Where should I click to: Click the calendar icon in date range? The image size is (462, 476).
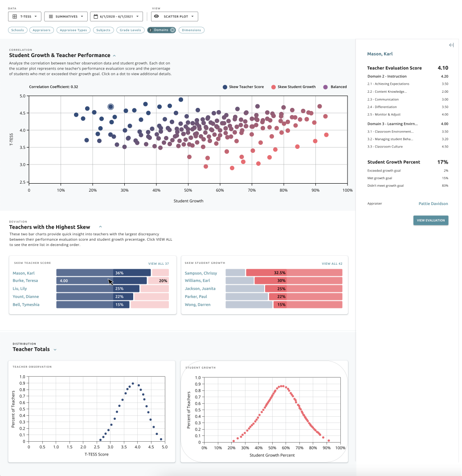(x=95, y=16)
